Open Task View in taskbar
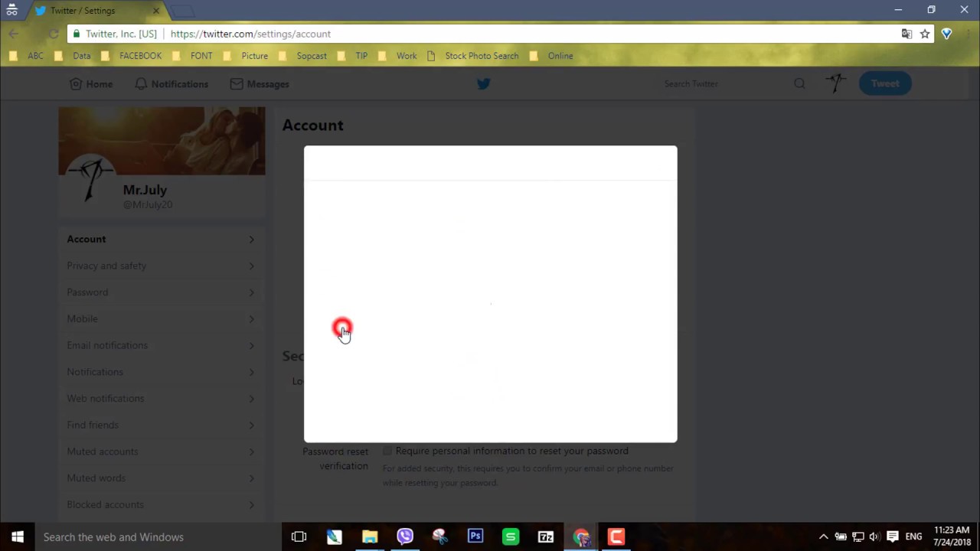Image resolution: width=980 pixels, height=551 pixels. (x=299, y=537)
